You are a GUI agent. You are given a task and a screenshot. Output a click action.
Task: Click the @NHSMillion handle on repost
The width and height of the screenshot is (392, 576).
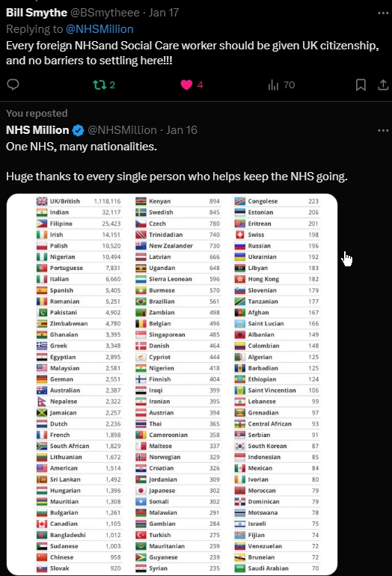pos(122,130)
